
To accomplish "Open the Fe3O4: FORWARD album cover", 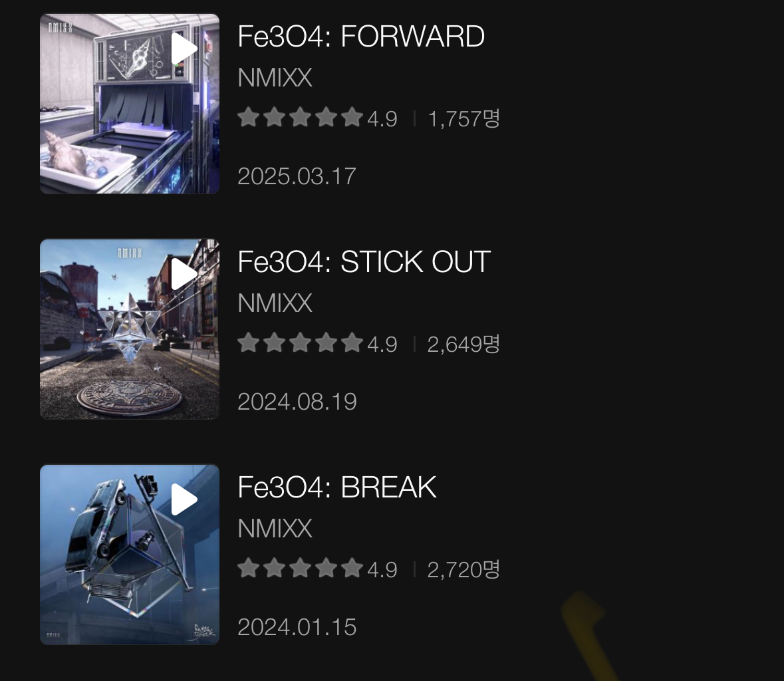I will pos(130,104).
